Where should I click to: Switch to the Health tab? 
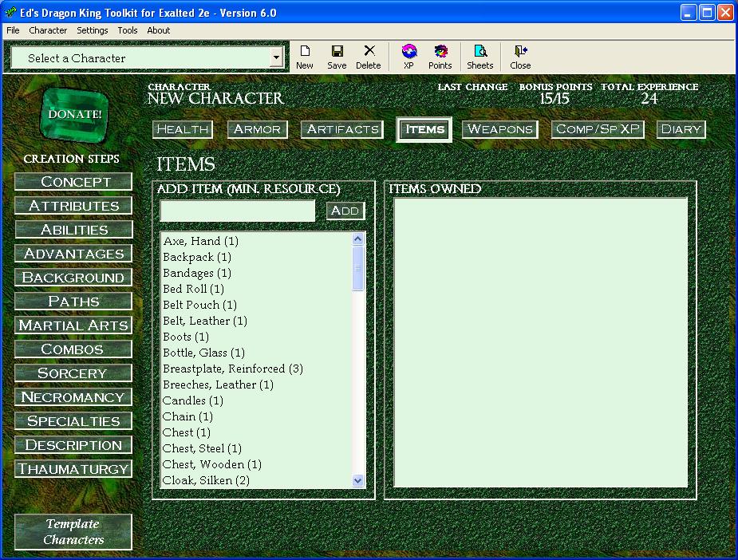(x=183, y=129)
